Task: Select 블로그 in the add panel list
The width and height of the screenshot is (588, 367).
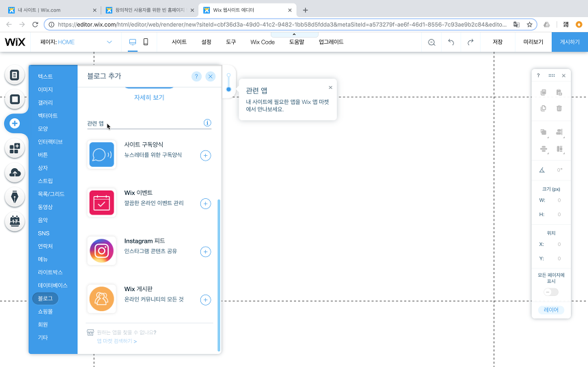Action: [x=45, y=299]
